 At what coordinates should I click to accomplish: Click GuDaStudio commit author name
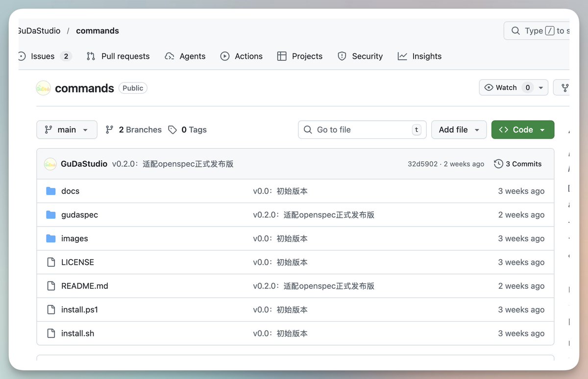pyautogui.click(x=84, y=164)
